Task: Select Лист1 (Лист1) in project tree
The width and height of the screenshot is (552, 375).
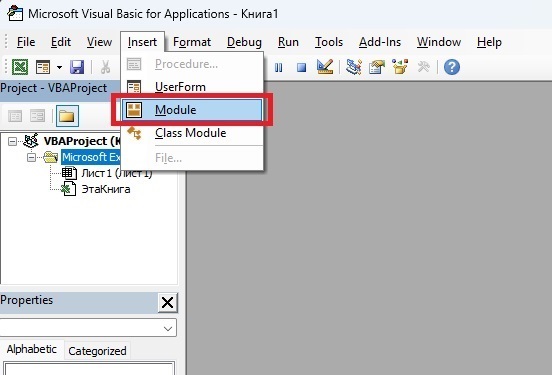Action: [x=117, y=173]
